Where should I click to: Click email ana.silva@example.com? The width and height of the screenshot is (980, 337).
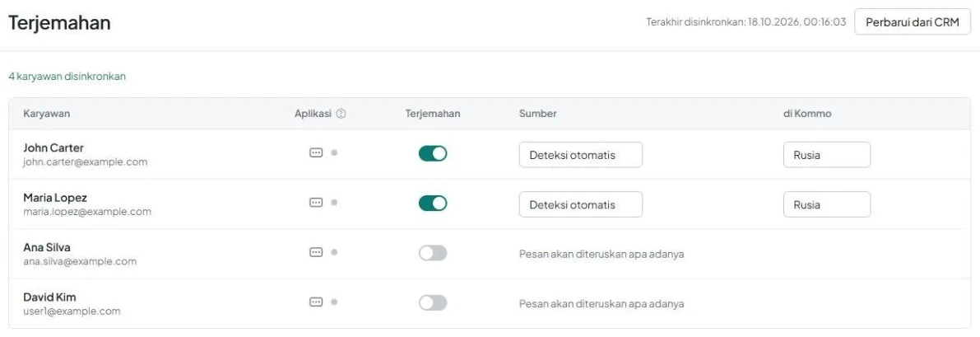point(79,262)
